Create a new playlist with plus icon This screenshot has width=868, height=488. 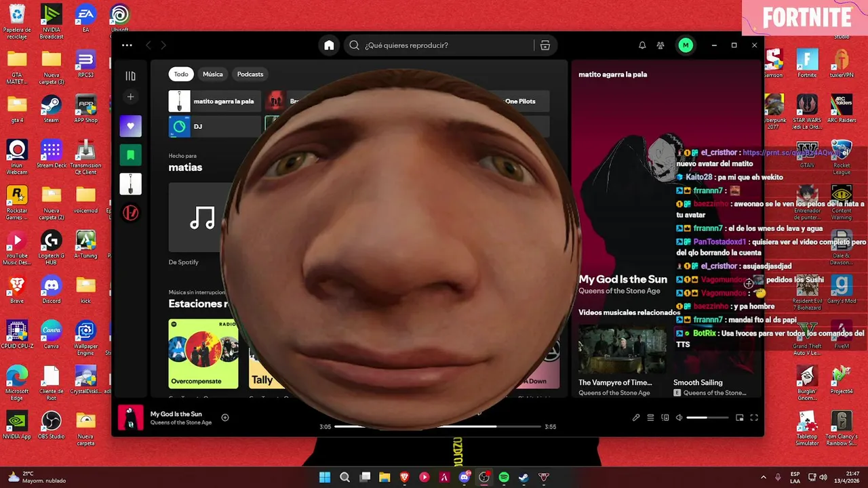click(x=131, y=97)
